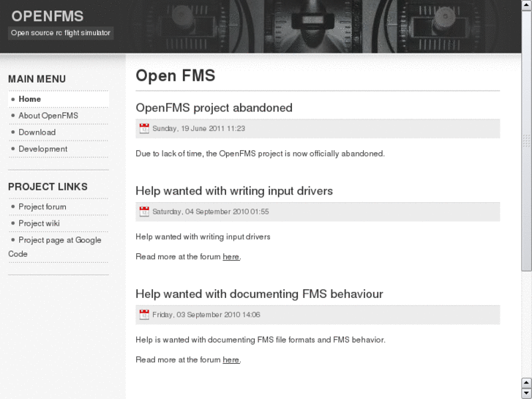Follow 'here' link under input drivers article
Screen dimensions: 532x399
click(231, 257)
